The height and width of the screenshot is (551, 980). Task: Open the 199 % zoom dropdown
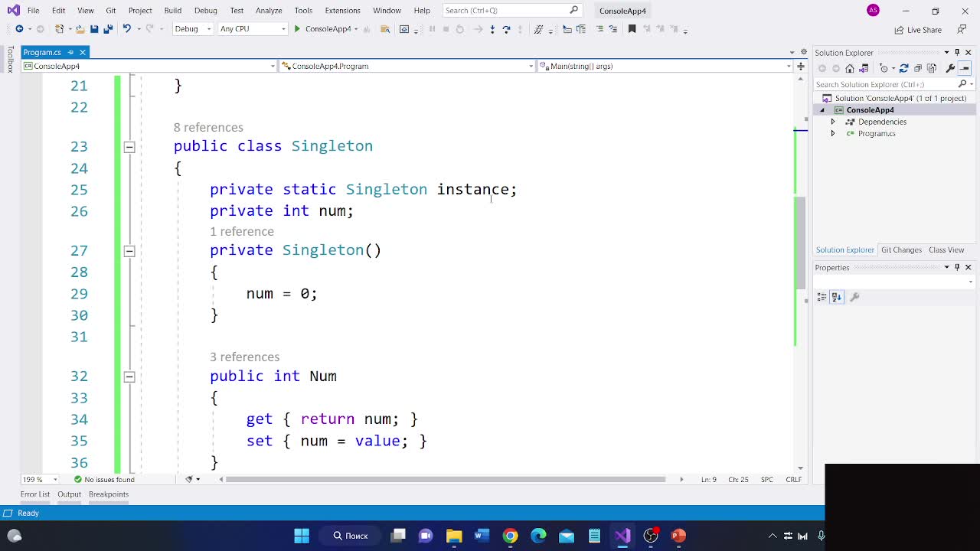[40, 479]
